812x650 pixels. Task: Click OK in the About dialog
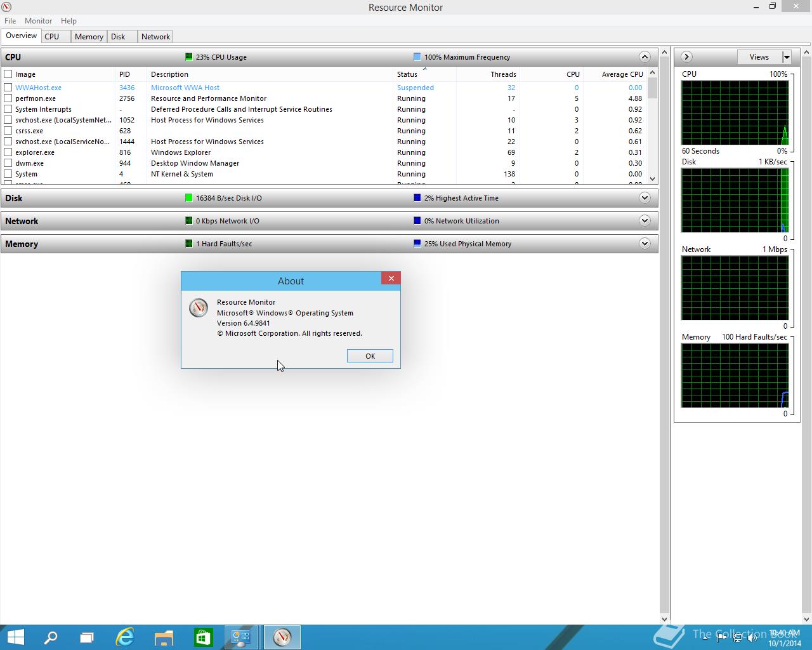[370, 355]
